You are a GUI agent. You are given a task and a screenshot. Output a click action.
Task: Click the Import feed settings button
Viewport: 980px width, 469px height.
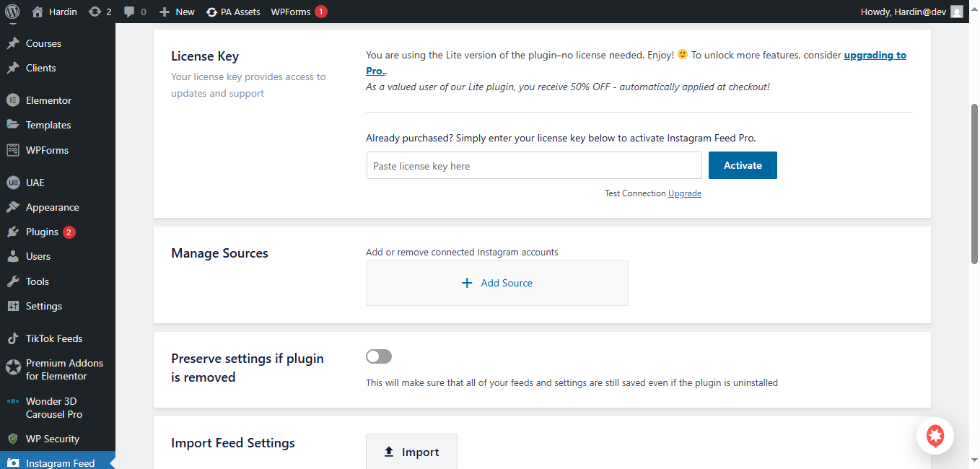pos(411,452)
